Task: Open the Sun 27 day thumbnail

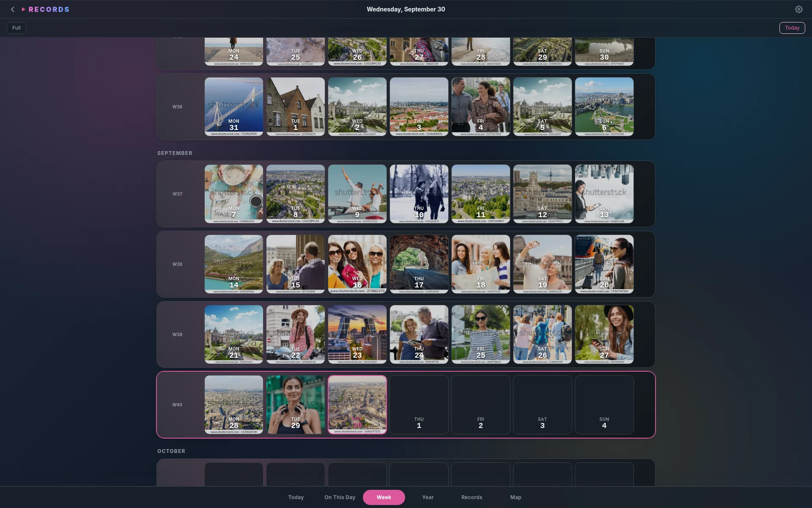Action: pos(604,334)
